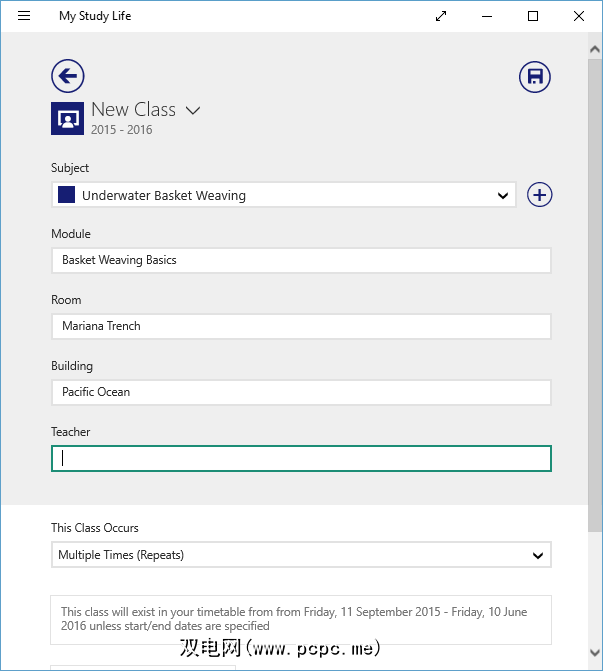Click the vertical scrollbar thumb
The width and height of the screenshot is (603, 671).
pos(595,280)
